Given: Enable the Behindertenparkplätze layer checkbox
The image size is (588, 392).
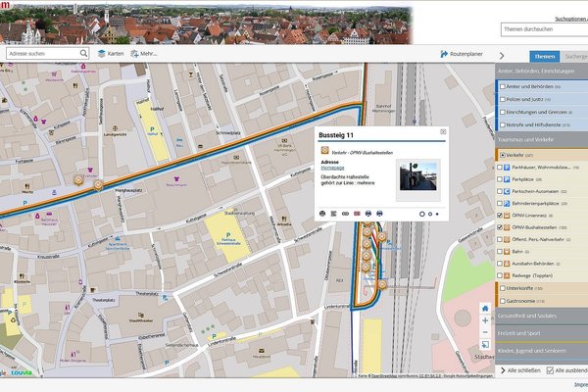Looking at the screenshot, I should (500, 203).
